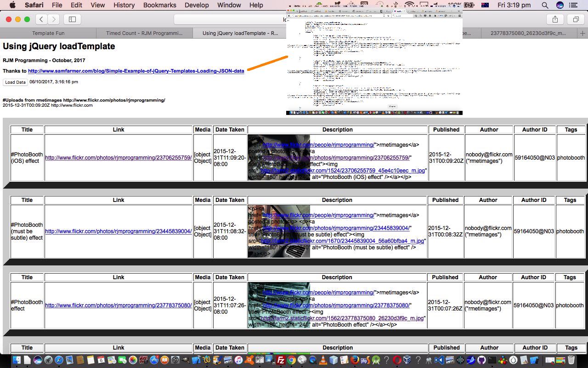Launch FileZilla from the dock
The image size is (588, 368).
pyautogui.click(x=281, y=360)
